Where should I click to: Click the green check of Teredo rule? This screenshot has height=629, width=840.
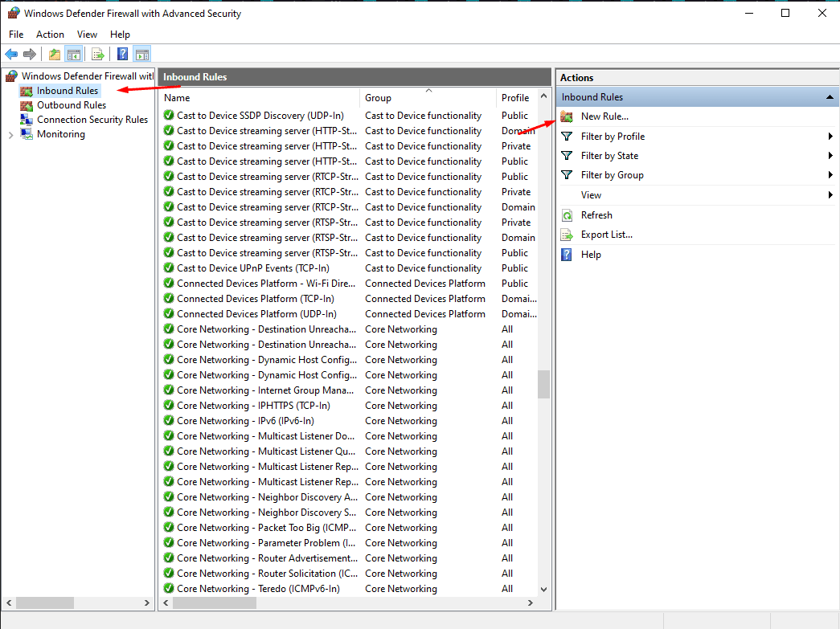169,588
